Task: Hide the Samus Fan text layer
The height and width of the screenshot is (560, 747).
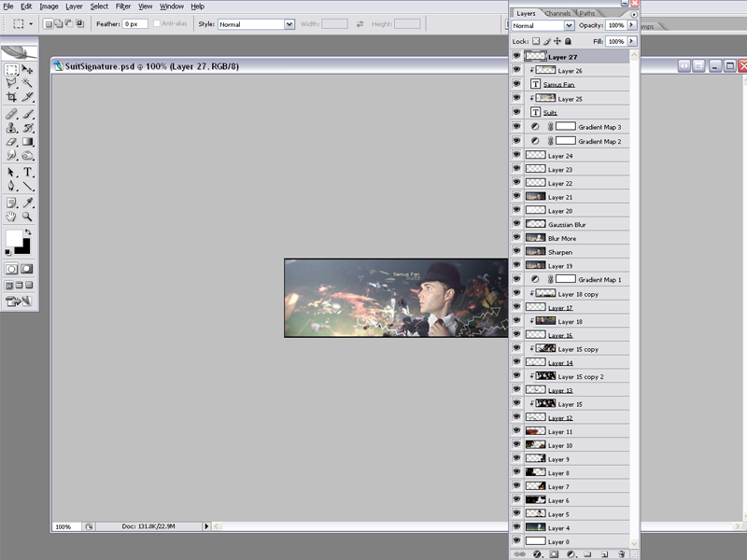Action: pyautogui.click(x=516, y=84)
